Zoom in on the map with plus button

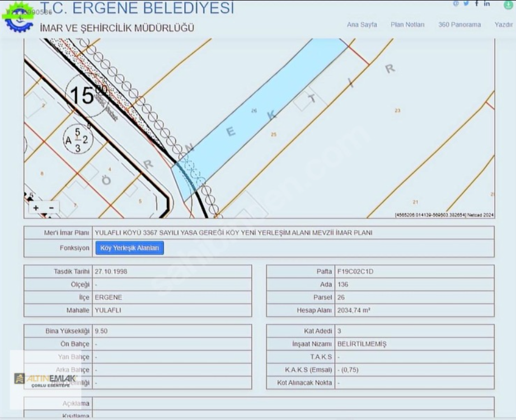36,208
